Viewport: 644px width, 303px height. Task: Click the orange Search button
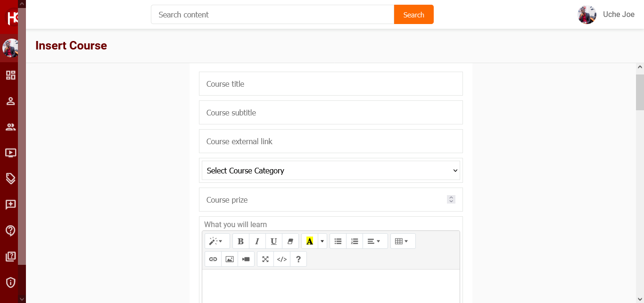click(413, 15)
